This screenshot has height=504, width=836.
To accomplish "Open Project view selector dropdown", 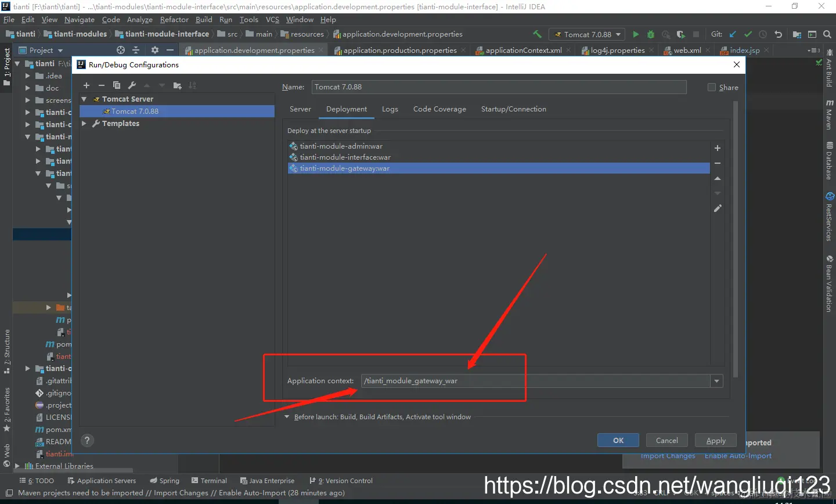I will [x=41, y=50].
